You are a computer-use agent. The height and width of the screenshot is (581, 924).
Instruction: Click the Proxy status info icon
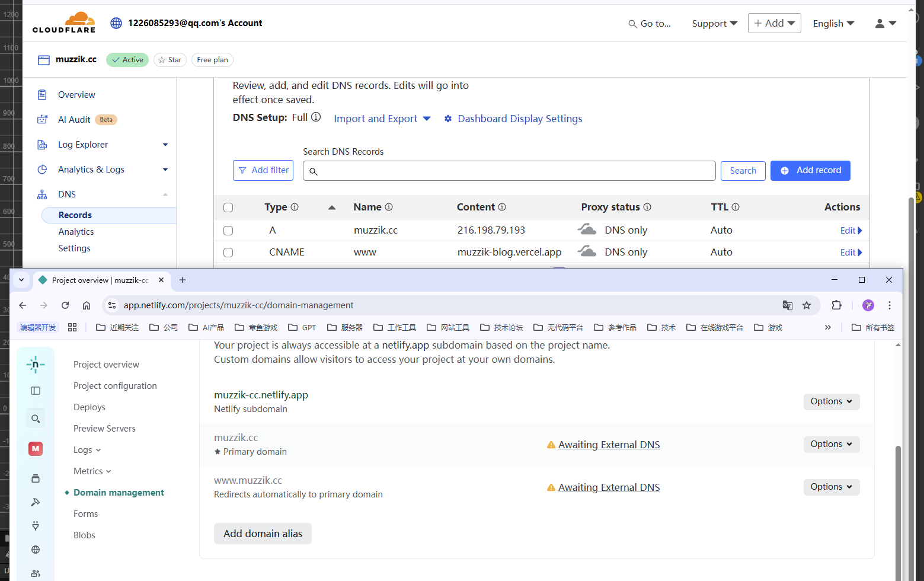[647, 207]
